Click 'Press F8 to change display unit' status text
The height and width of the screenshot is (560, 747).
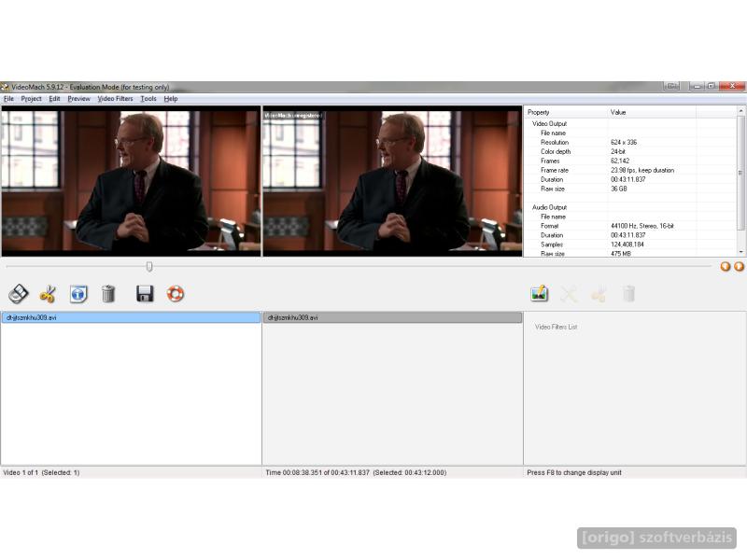[x=574, y=473]
